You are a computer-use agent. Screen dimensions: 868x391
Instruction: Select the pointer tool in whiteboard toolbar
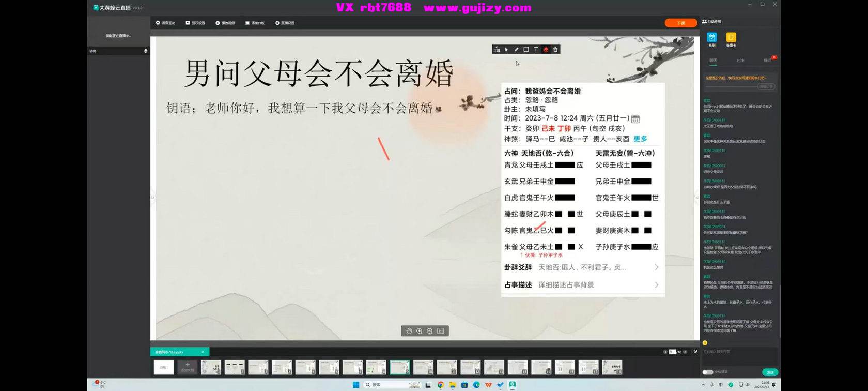tap(506, 50)
